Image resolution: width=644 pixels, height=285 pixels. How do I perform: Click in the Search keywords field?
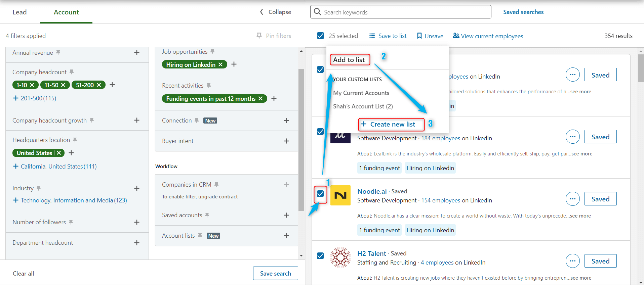[401, 12]
